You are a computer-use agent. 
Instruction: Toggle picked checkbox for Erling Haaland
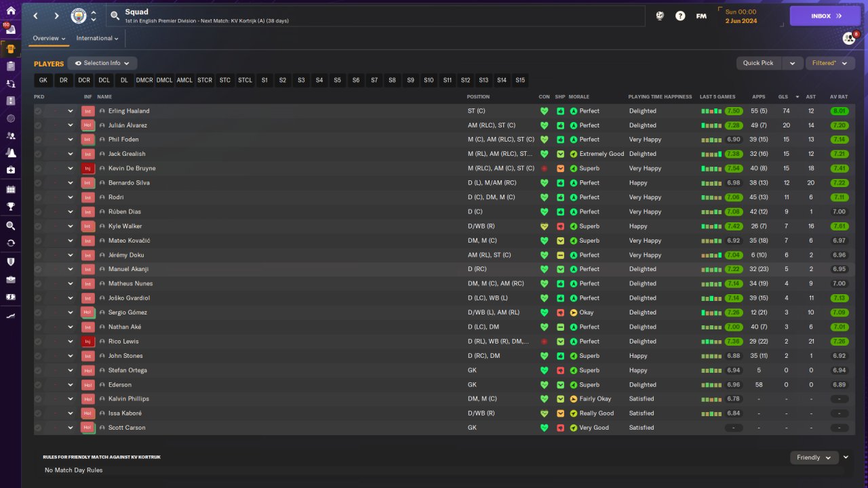coord(38,111)
